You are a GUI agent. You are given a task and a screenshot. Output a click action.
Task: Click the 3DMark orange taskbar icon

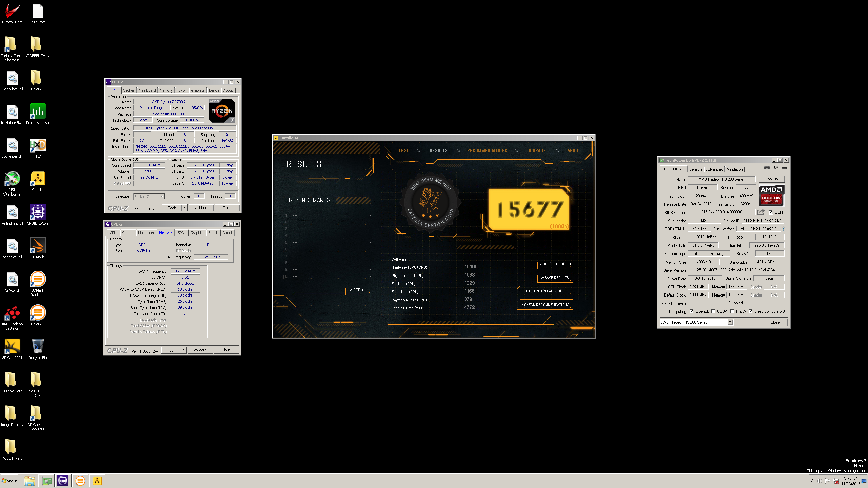(x=80, y=481)
